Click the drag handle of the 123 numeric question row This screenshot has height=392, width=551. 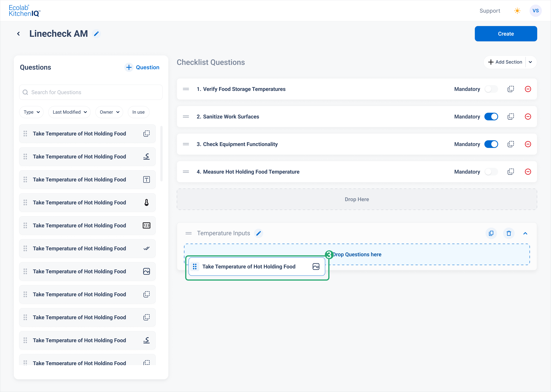(25, 225)
